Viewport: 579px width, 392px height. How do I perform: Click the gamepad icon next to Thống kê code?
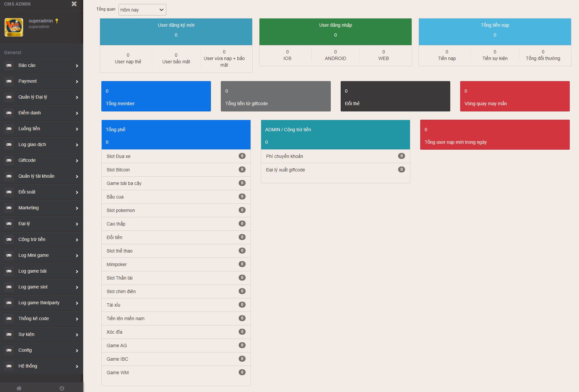coord(9,319)
